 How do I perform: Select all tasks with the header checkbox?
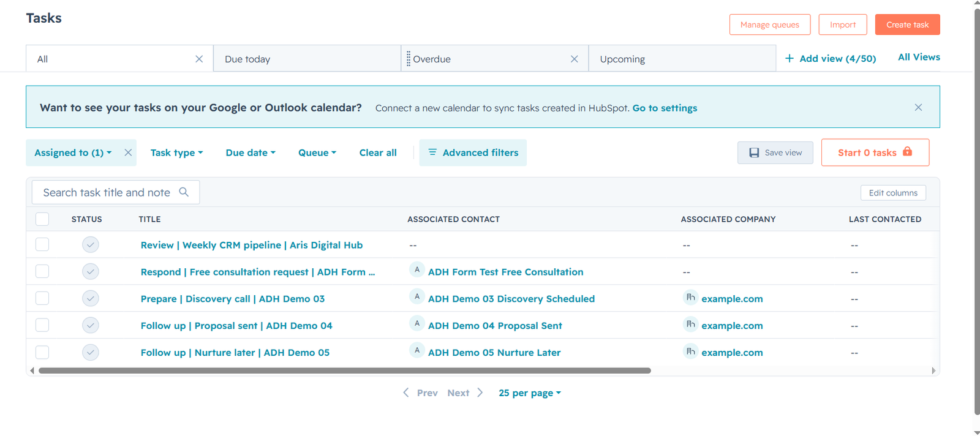click(x=42, y=219)
